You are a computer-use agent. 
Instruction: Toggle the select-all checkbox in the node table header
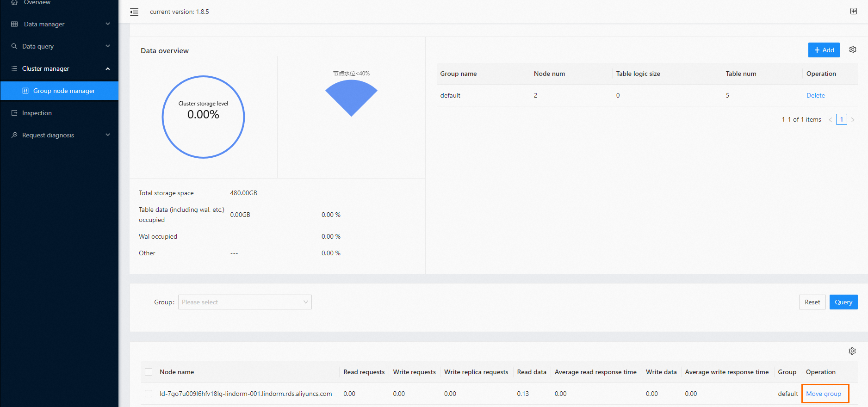tap(149, 372)
